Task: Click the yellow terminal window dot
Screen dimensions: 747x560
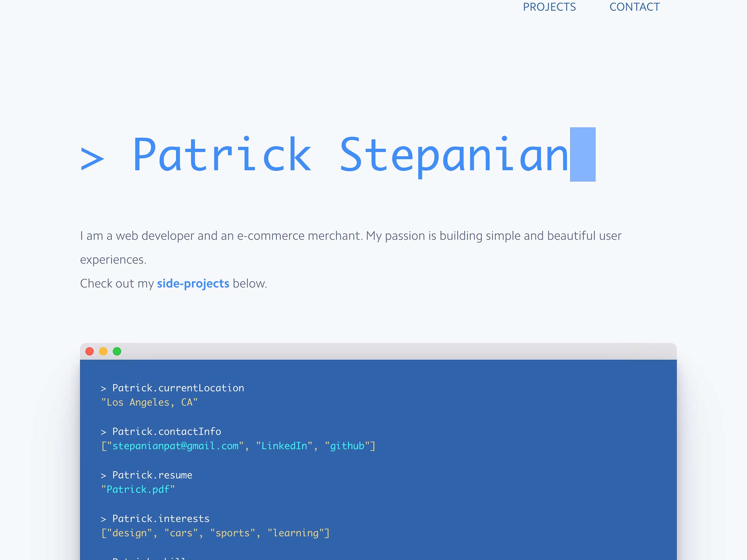Action: pos(103,351)
